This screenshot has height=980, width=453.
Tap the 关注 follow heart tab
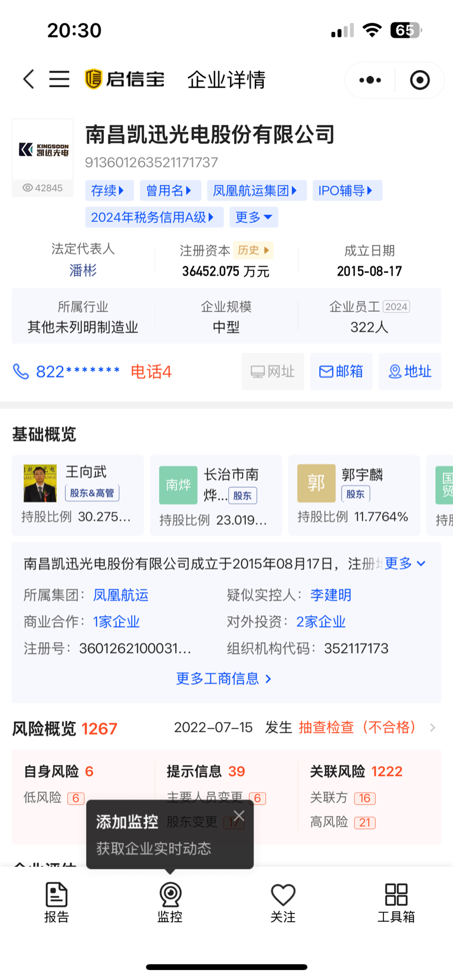click(283, 902)
